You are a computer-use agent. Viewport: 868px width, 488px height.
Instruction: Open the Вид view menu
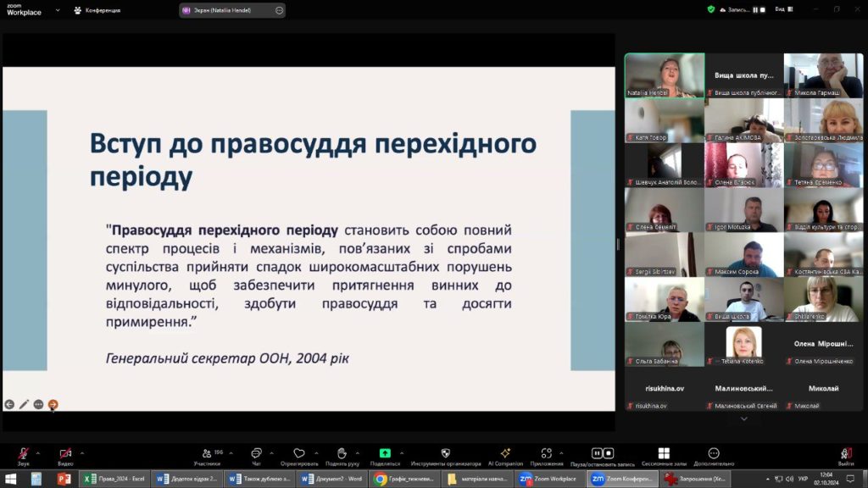pos(782,10)
